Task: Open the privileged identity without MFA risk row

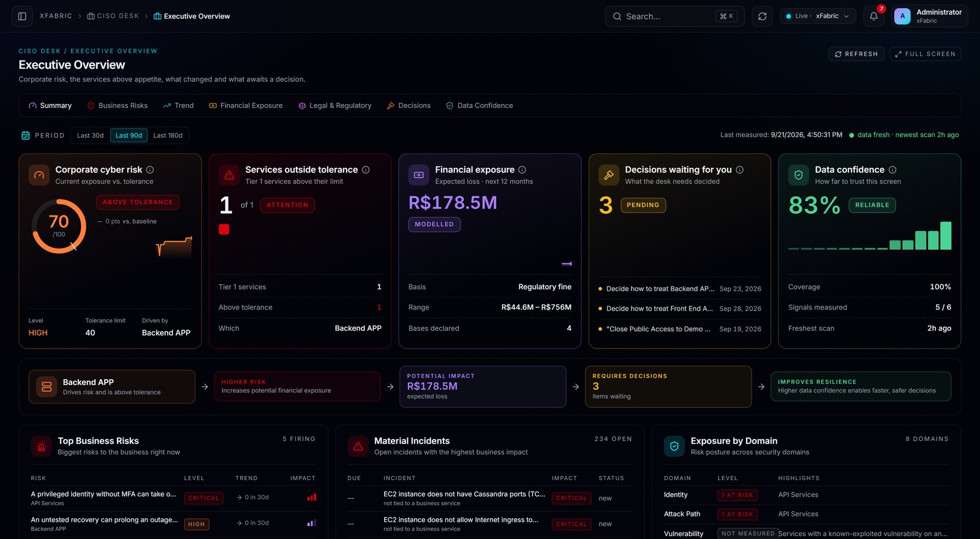Action: (173, 498)
